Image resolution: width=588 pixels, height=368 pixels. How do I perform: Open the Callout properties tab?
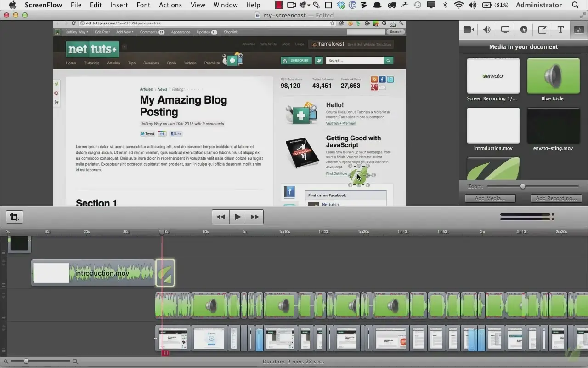point(524,29)
